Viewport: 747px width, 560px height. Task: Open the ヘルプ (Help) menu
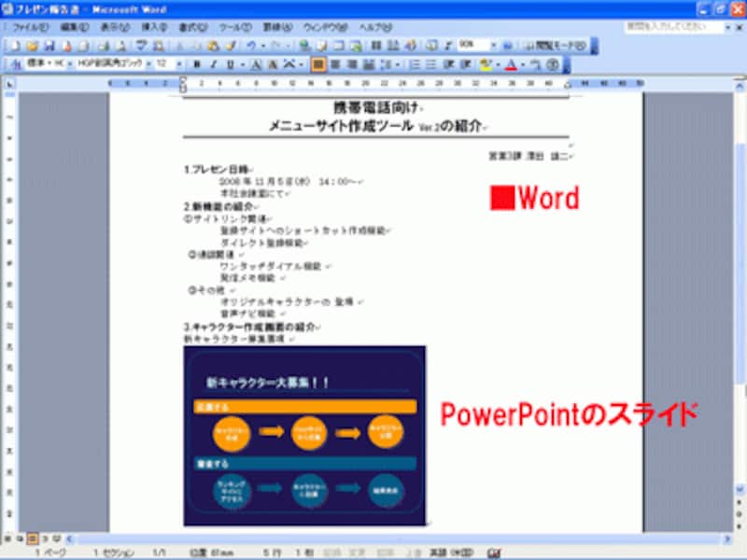pos(375,27)
